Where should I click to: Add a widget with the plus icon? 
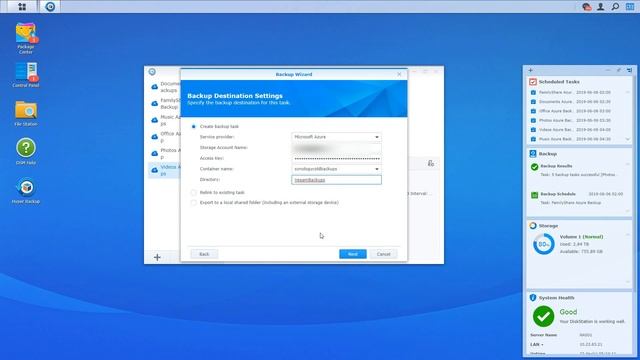click(530, 70)
